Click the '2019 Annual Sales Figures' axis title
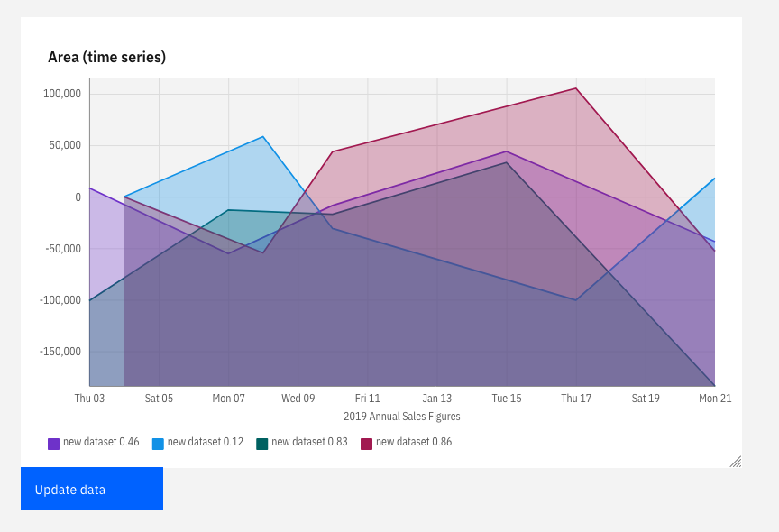 point(402,417)
